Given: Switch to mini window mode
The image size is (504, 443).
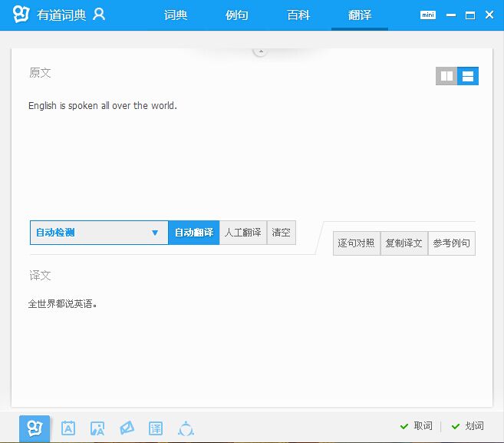Looking at the screenshot, I should pyautogui.click(x=428, y=15).
